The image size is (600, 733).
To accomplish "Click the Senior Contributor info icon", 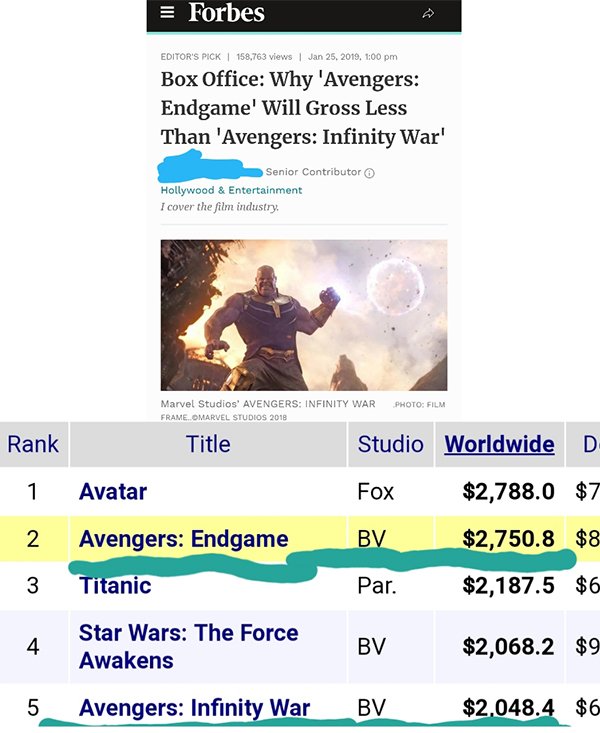I will pos(369,173).
